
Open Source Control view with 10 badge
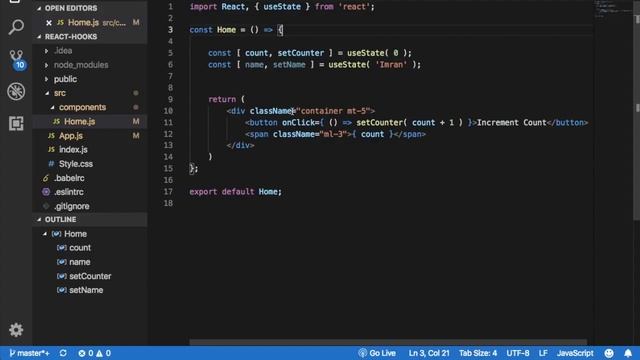tap(17, 60)
